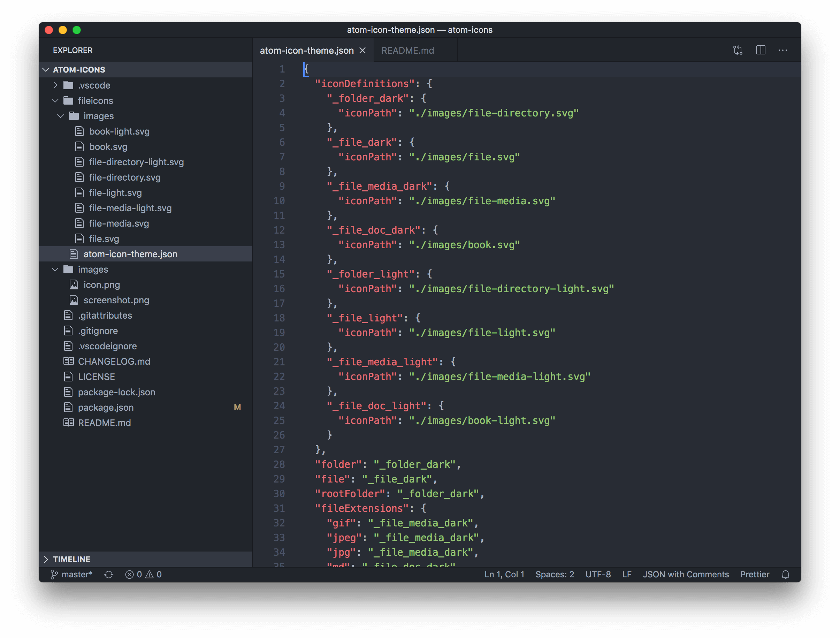This screenshot has height=638, width=840.
Task: Click the Synchronize Changes icon
Action: tap(109, 574)
